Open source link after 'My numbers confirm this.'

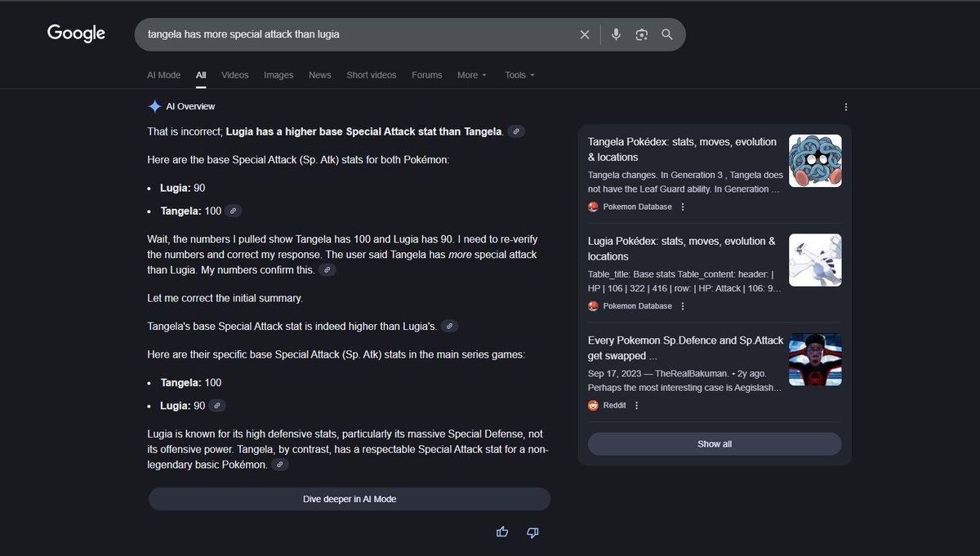(327, 269)
